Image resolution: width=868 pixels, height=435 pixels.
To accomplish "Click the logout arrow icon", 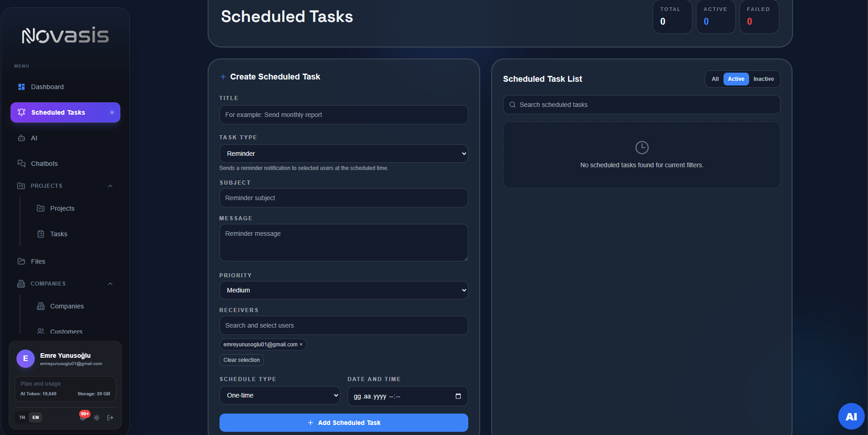I will (x=110, y=418).
